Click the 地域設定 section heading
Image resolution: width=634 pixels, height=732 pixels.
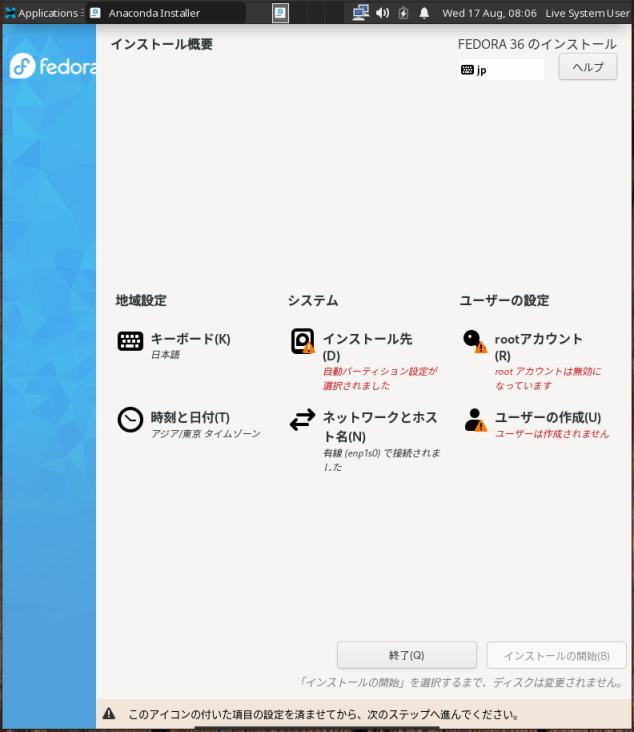coord(141,300)
